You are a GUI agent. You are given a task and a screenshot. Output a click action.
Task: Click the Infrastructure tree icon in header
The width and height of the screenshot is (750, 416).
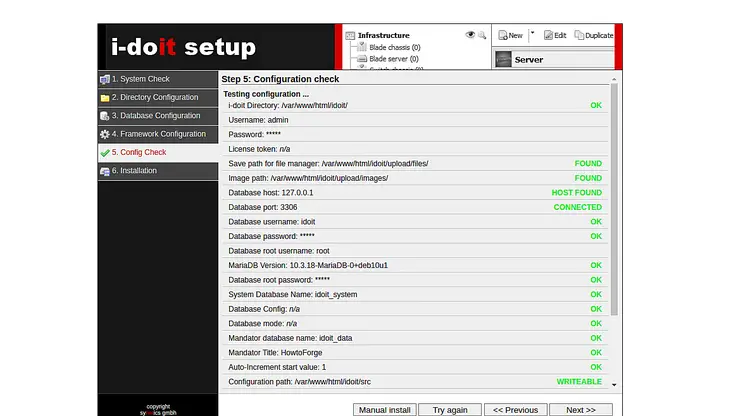coord(350,35)
